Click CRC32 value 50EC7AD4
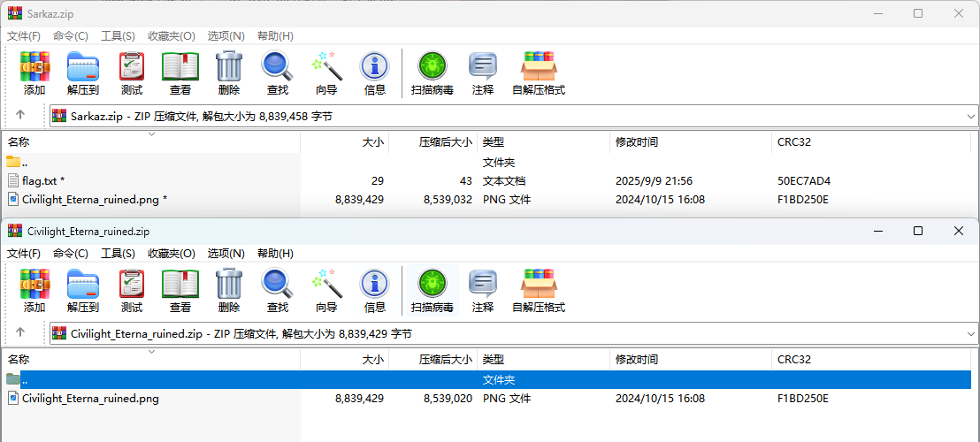Screen dimensions: 980x442 pyautogui.click(x=804, y=181)
